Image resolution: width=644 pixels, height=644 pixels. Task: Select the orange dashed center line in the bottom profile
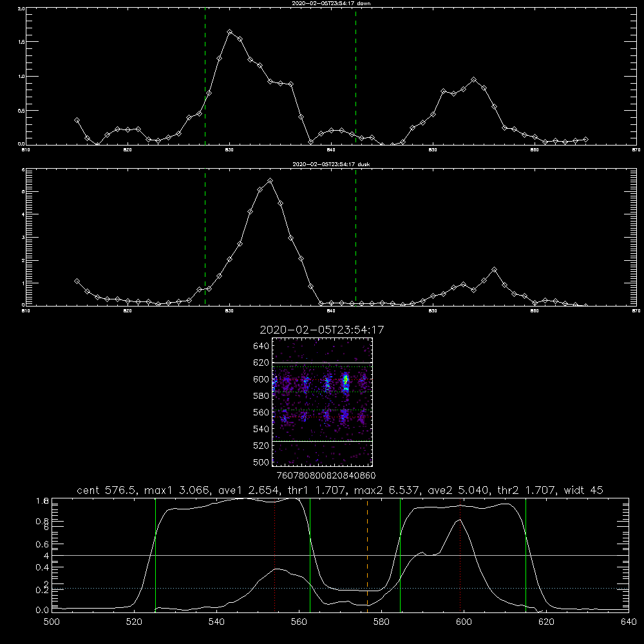coord(367,554)
